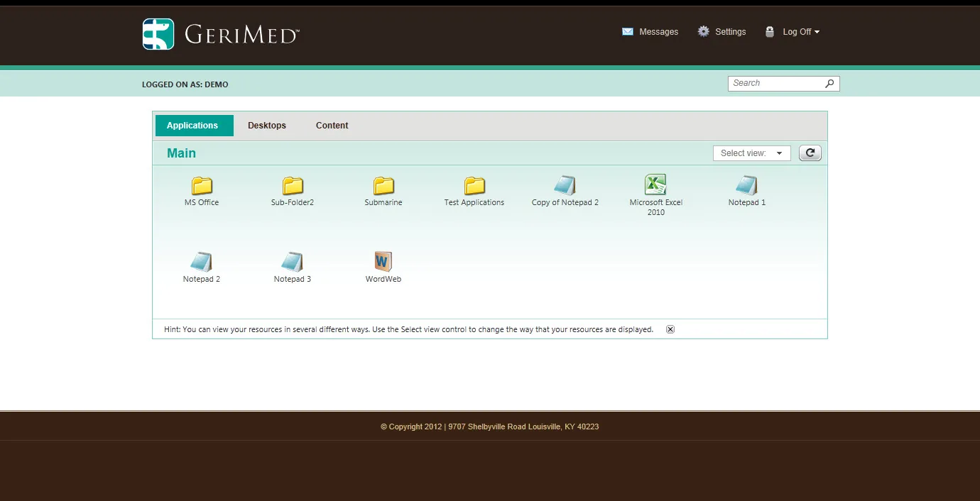
Task: Click the 'LOGGED ON AS: DEMO' text
Action: (x=185, y=84)
